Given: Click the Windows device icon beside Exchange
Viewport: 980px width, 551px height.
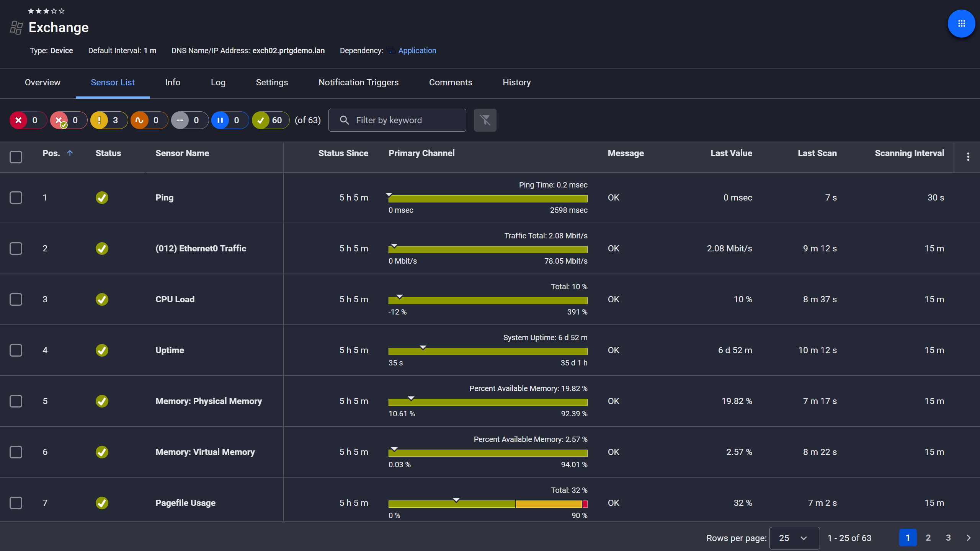Looking at the screenshot, I should [16, 28].
